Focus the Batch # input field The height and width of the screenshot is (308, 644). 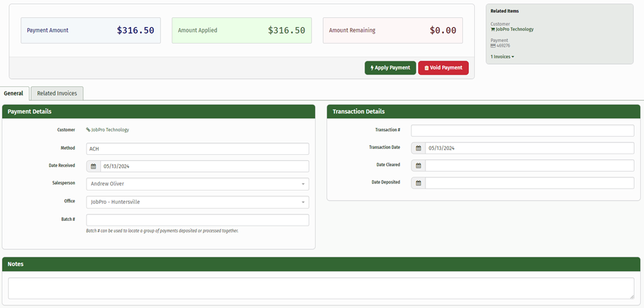coord(197,220)
